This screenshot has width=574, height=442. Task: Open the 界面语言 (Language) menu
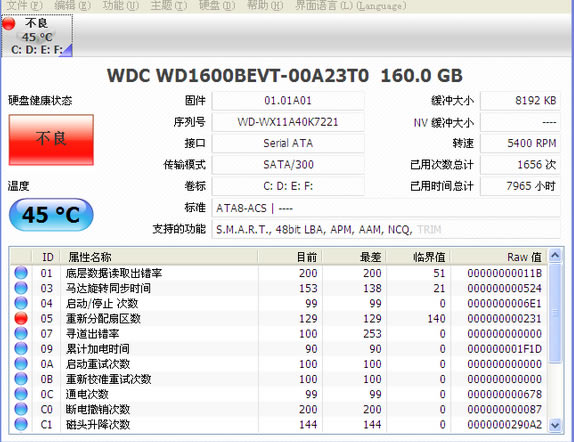coord(351,5)
